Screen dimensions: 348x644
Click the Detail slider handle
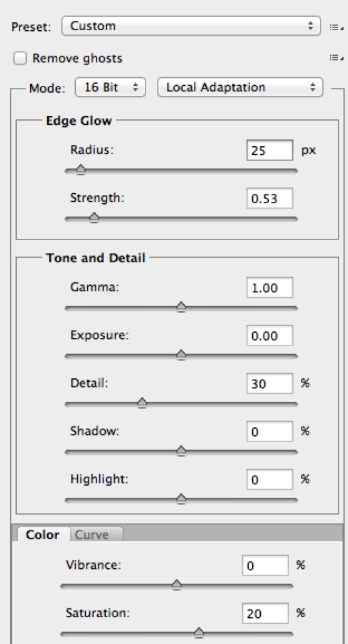142,403
